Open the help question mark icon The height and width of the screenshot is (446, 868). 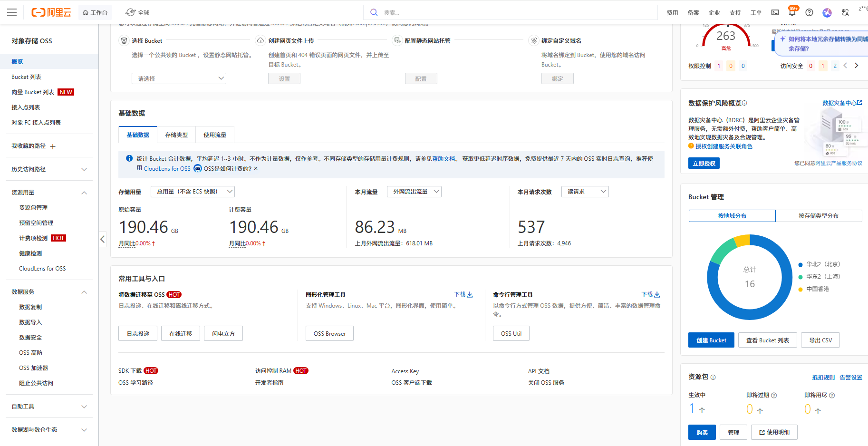point(809,12)
